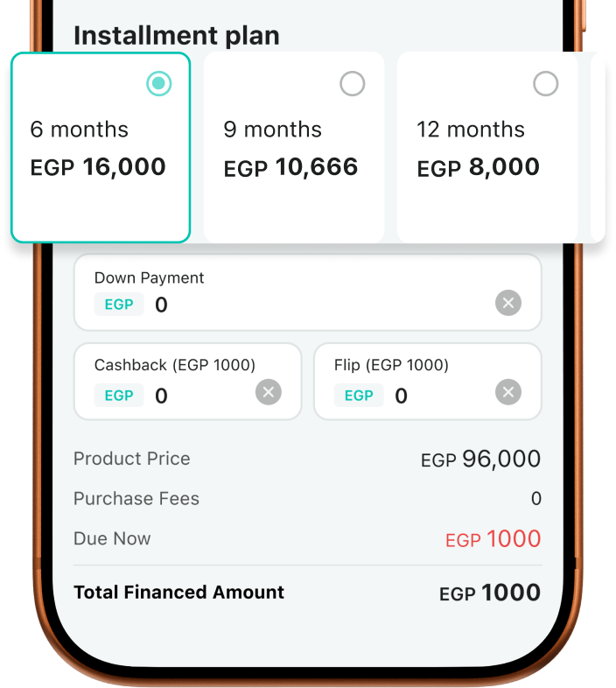Select the 6 months radio button
Screen dimensions: 616x688
(x=158, y=84)
